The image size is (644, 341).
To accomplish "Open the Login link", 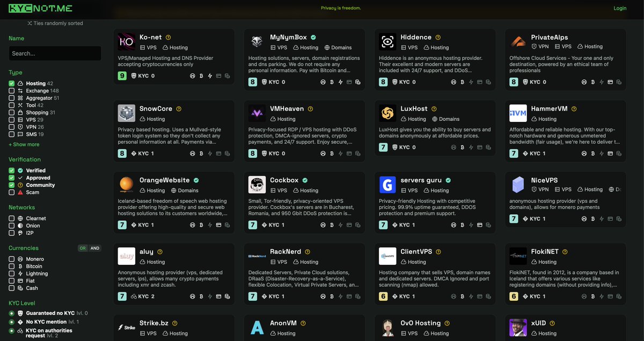I will click(620, 8).
